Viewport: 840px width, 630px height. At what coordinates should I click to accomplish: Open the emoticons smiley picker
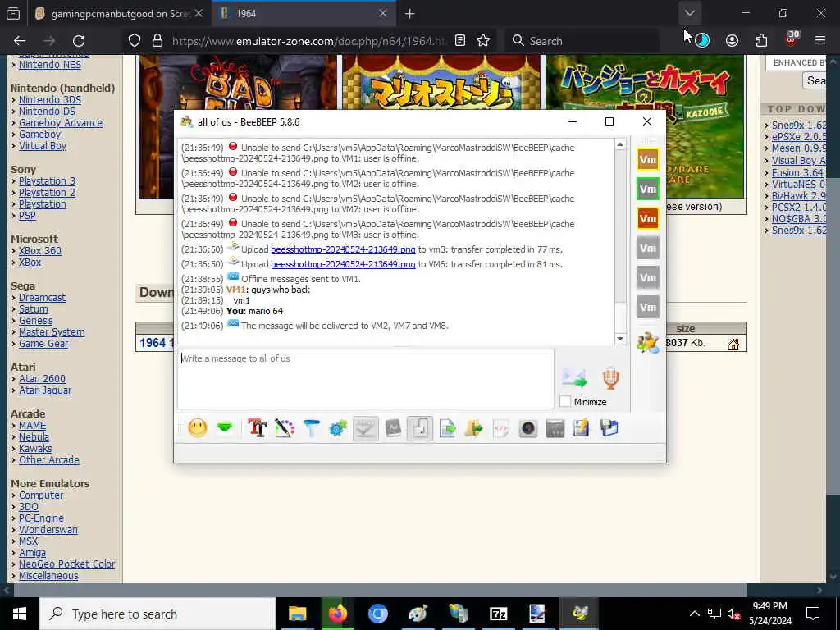[197, 428]
